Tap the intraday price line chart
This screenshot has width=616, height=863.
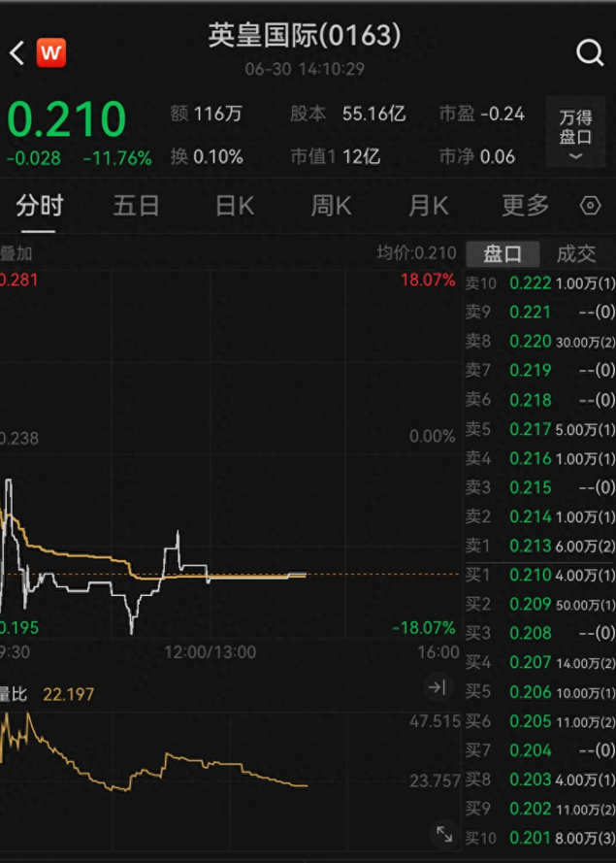tap(229, 454)
